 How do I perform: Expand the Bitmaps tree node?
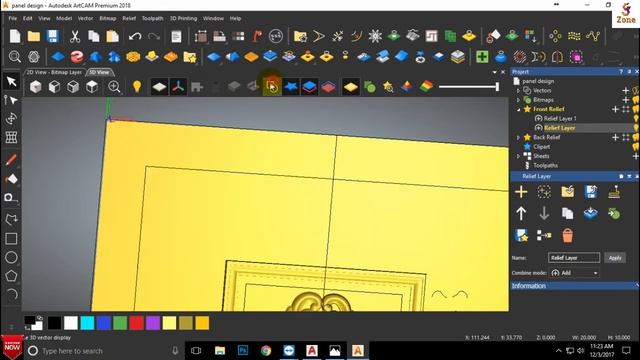[x=518, y=100]
